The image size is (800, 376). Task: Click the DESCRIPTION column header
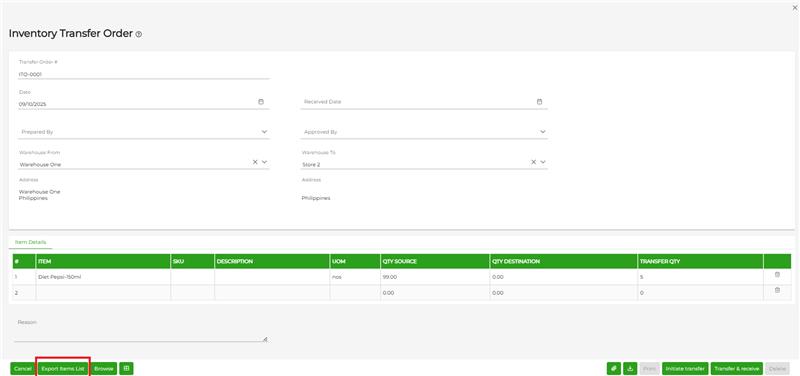pyautogui.click(x=272, y=261)
